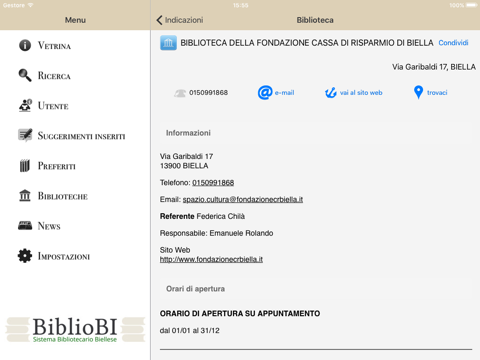Click the Suggerimenti inseriti pencil icon
This screenshot has width=480, height=360.
tap(25, 135)
